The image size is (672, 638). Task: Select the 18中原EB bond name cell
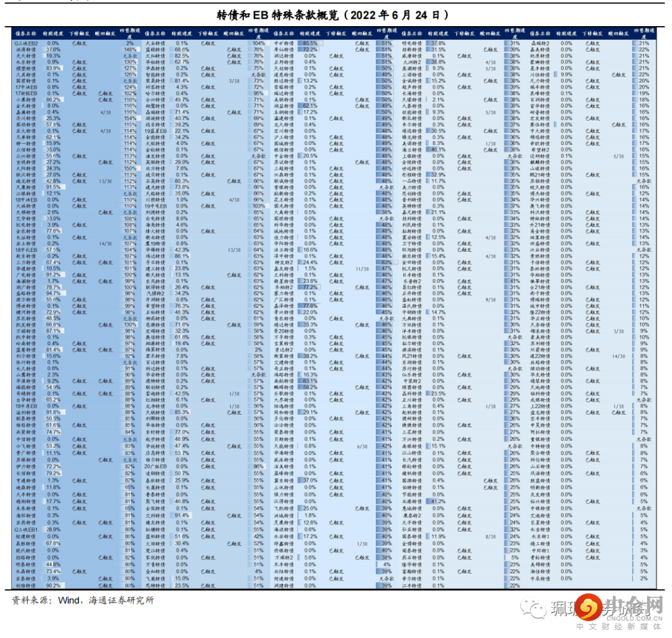pyautogui.click(x=26, y=406)
